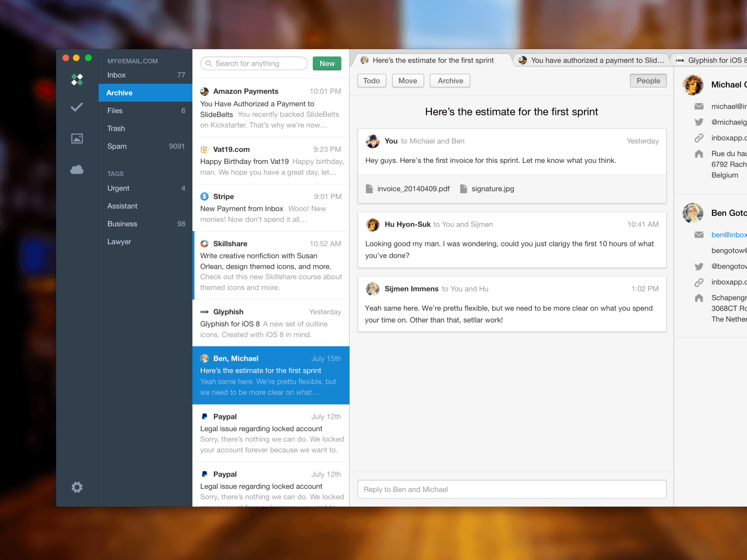The width and height of the screenshot is (747, 560).
Task: Toggle the People panel button
Action: pos(648,81)
